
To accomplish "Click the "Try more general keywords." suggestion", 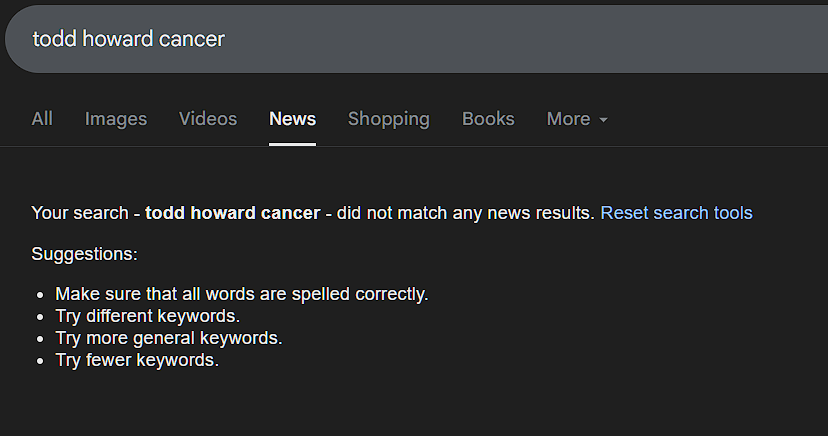I will pos(168,338).
